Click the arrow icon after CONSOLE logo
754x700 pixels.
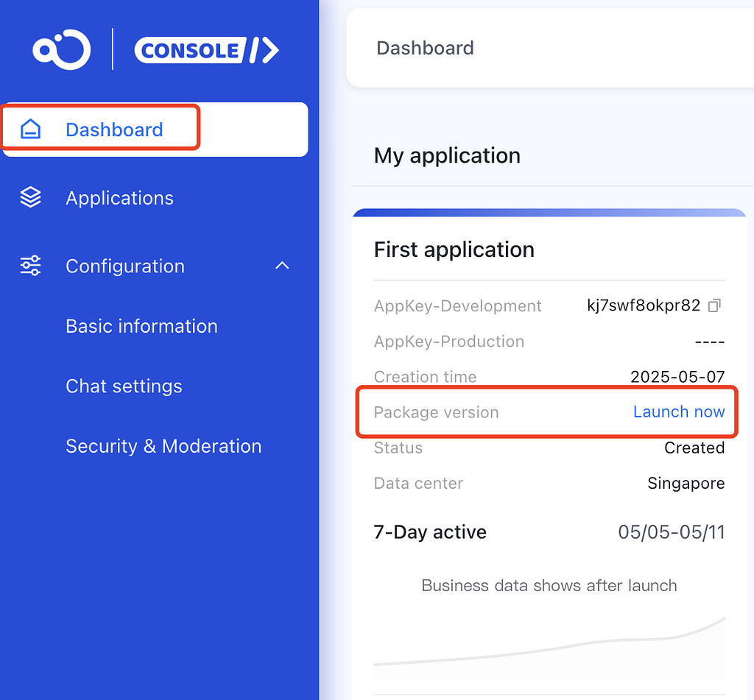tap(264, 50)
